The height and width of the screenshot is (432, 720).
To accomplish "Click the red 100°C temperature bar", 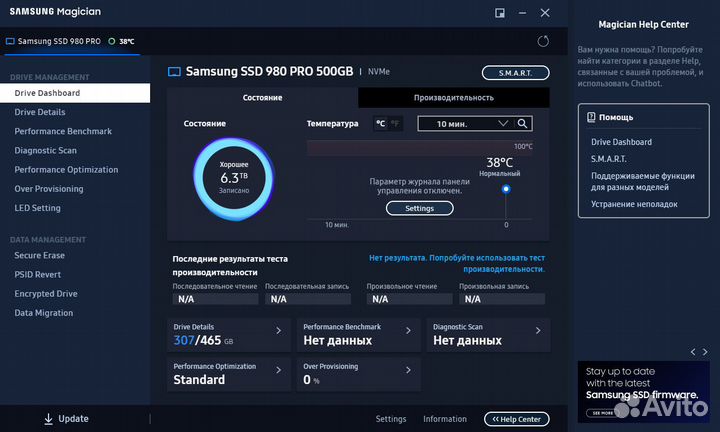I will (x=420, y=148).
